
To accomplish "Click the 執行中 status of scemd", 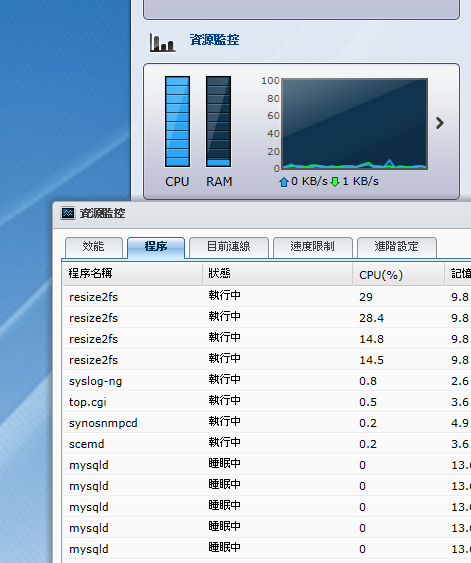I will [225, 442].
